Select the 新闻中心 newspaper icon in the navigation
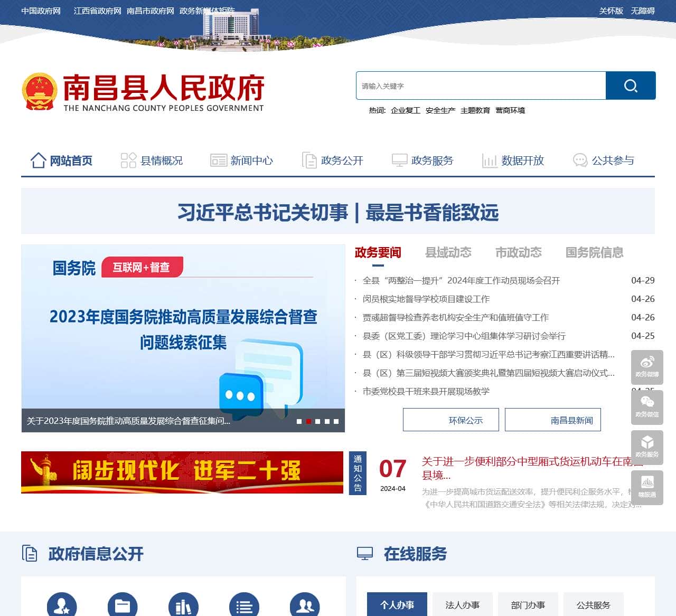The image size is (676, 616). coord(218,160)
